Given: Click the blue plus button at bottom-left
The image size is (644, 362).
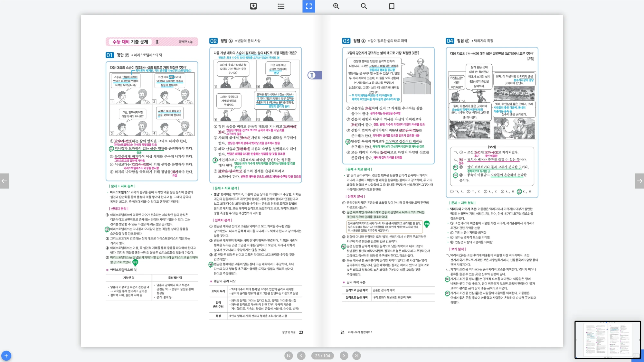Looking at the screenshot, I should [x=6, y=356].
